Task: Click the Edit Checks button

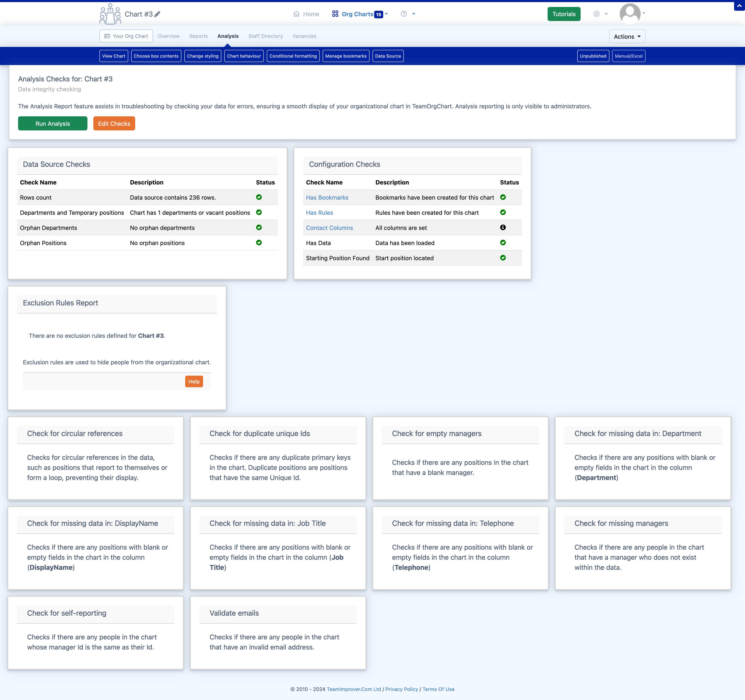Action: tap(114, 123)
